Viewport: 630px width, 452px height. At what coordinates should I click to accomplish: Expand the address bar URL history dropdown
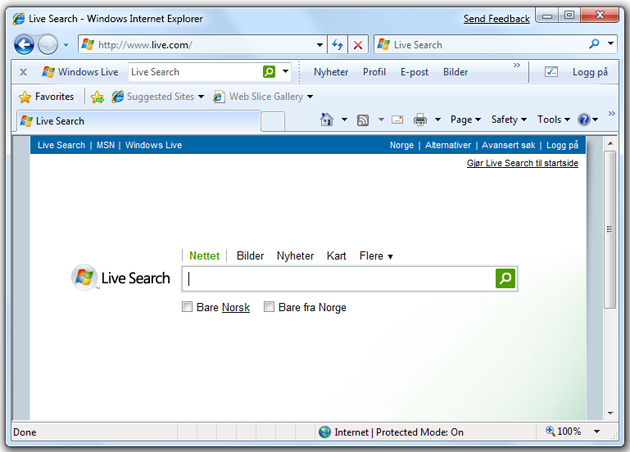320,45
